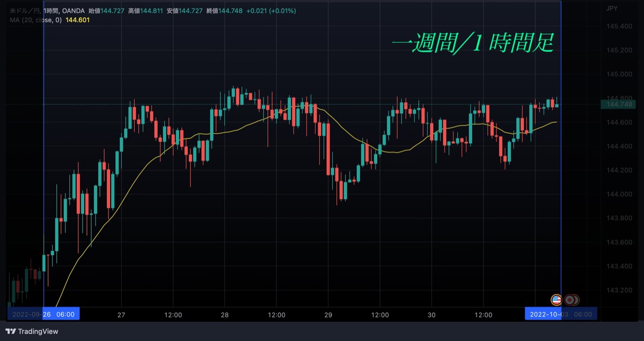This screenshot has height=341, width=644.
Task: Click the 144.200 price axis label
Action: 619,171
